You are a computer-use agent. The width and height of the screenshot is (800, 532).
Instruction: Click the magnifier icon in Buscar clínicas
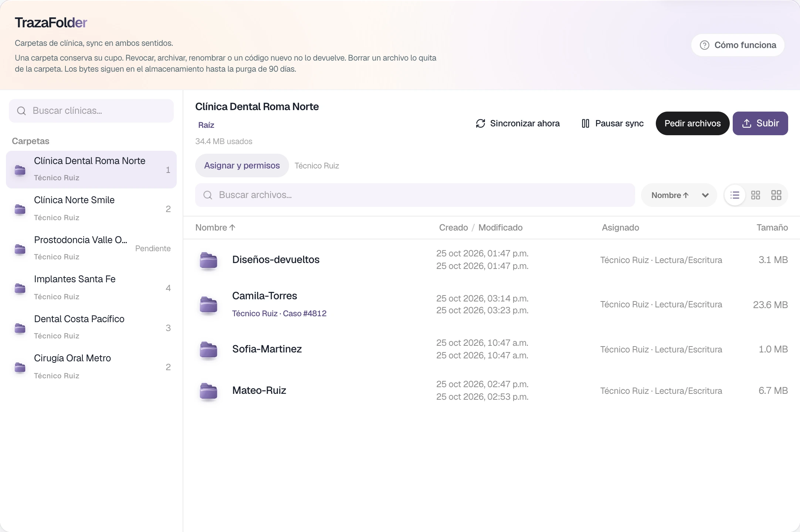21,111
